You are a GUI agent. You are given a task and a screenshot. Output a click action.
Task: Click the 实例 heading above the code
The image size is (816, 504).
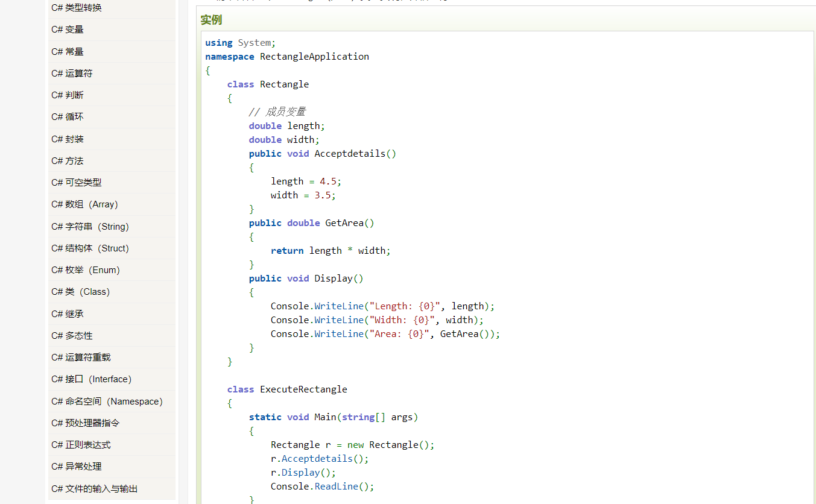pyautogui.click(x=211, y=20)
